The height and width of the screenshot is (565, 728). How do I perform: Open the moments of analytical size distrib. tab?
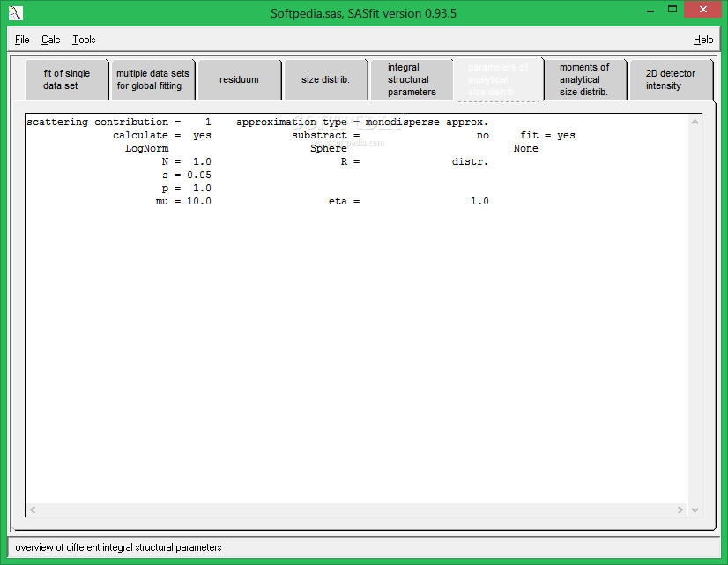click(x=584, y=79)
